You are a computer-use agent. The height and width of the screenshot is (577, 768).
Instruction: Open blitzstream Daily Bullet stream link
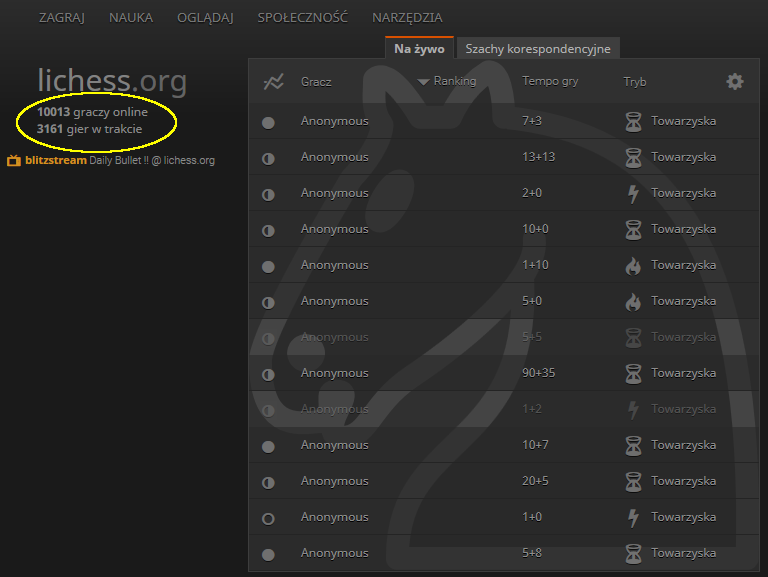tap(120, 160)
